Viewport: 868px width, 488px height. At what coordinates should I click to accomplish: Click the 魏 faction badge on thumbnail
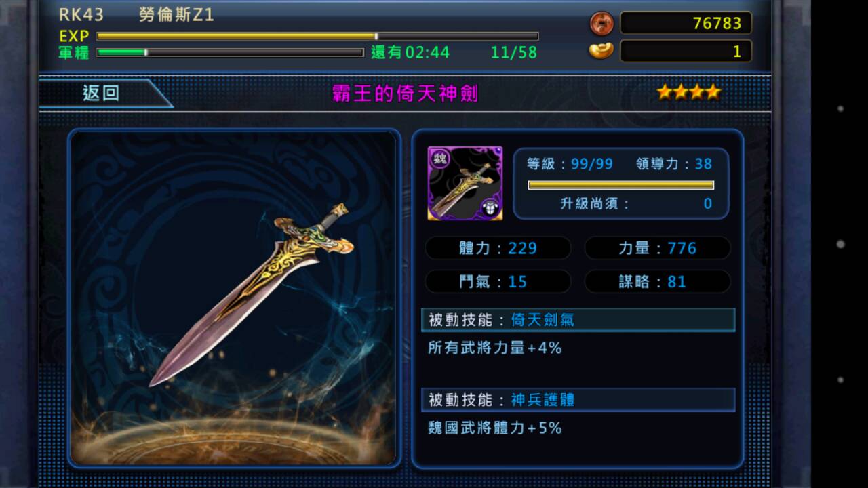(x=440, y=159)
